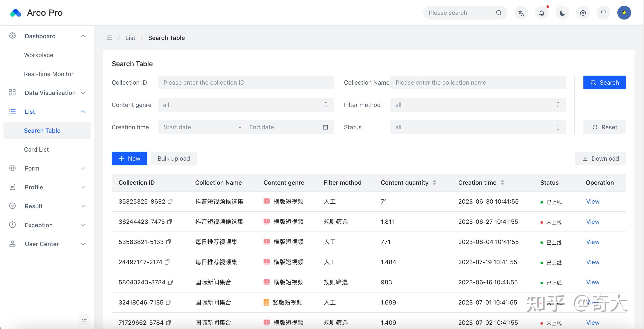Click the blue Search button
This screenshot has width=644, height=329.
(x=604, y=82)
